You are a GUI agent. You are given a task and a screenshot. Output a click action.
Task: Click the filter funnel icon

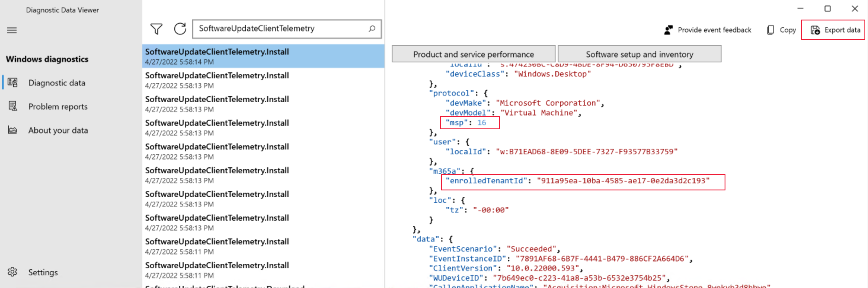pos(156,29)
